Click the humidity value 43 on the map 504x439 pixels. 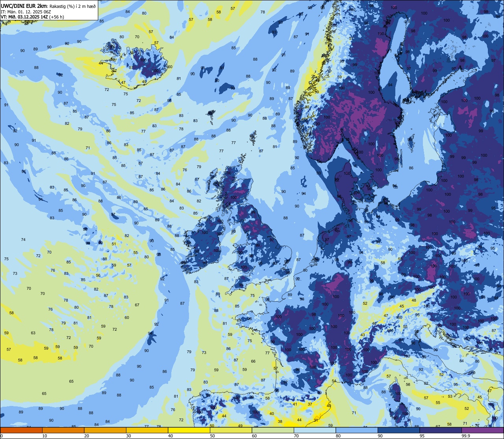(363, 335)
